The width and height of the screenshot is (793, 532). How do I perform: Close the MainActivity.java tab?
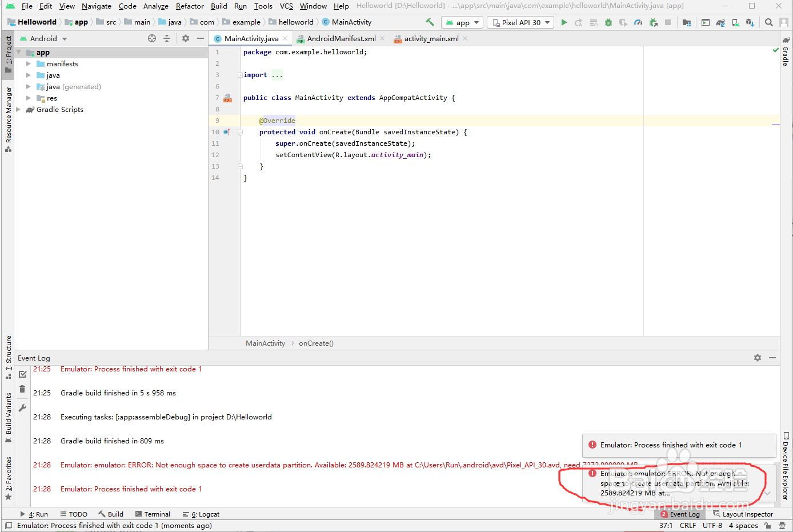pos(285,39)
